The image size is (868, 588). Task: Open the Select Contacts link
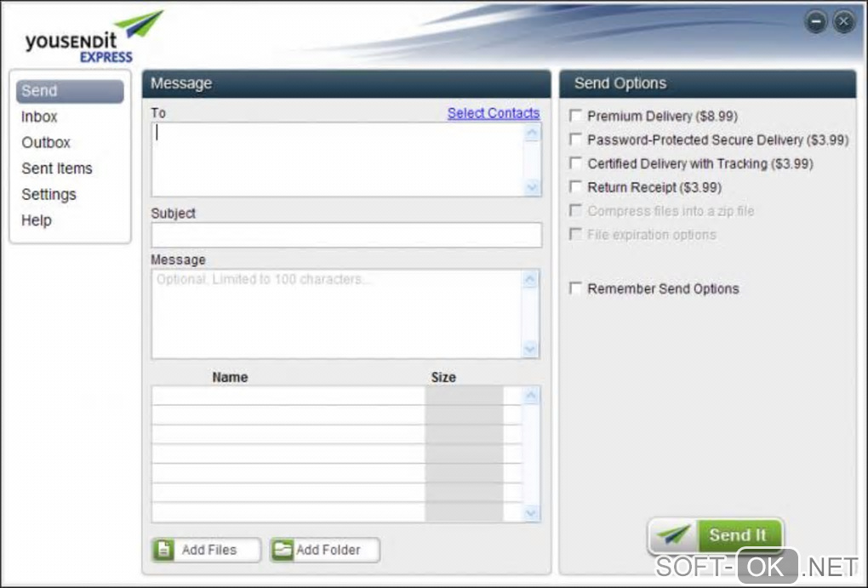click(494, 113)
